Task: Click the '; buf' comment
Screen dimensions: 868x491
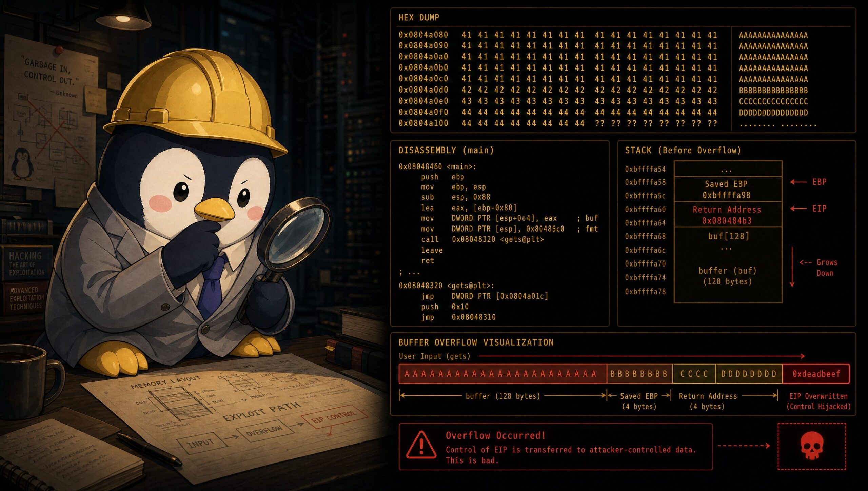Action: 587,218
